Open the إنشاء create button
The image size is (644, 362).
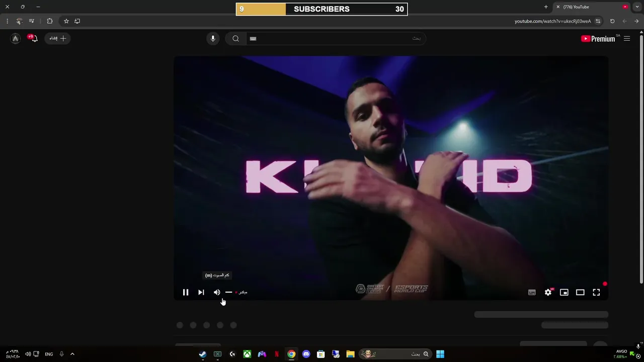(x=57, y=38)
